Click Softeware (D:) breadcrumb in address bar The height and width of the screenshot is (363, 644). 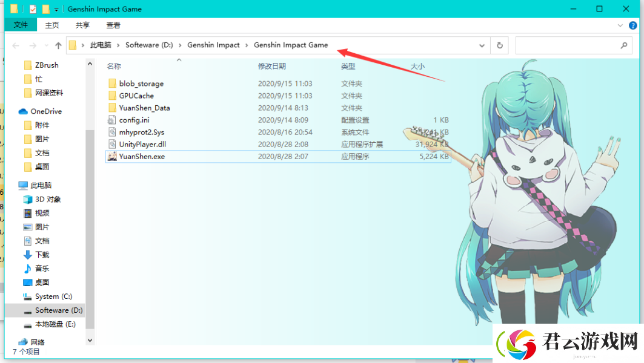tap(149, 45)
